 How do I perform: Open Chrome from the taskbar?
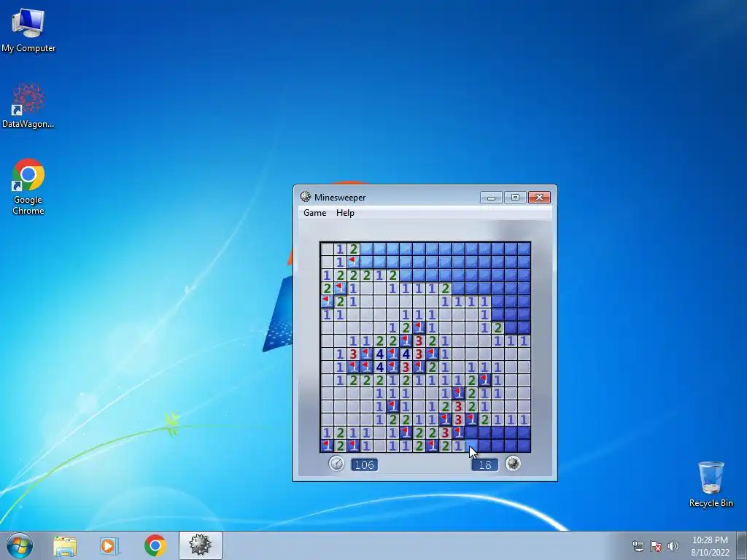(x=155, y=545)
